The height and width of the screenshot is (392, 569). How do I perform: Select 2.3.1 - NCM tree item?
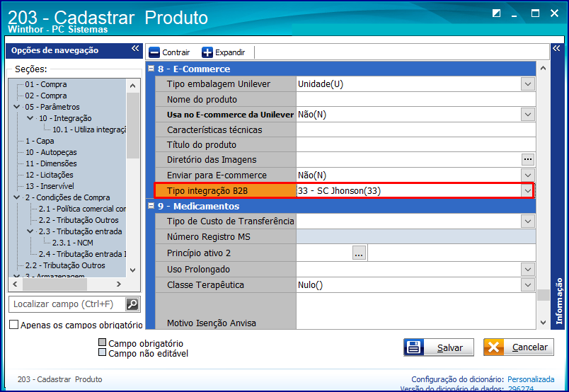pyautogui.click(x=73, y=243)
